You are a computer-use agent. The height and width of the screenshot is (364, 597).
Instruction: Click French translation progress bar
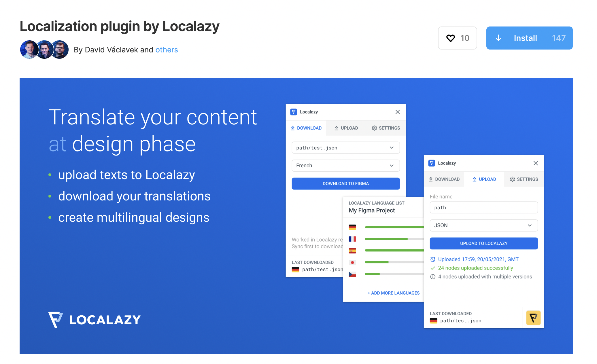coord(394,239)
